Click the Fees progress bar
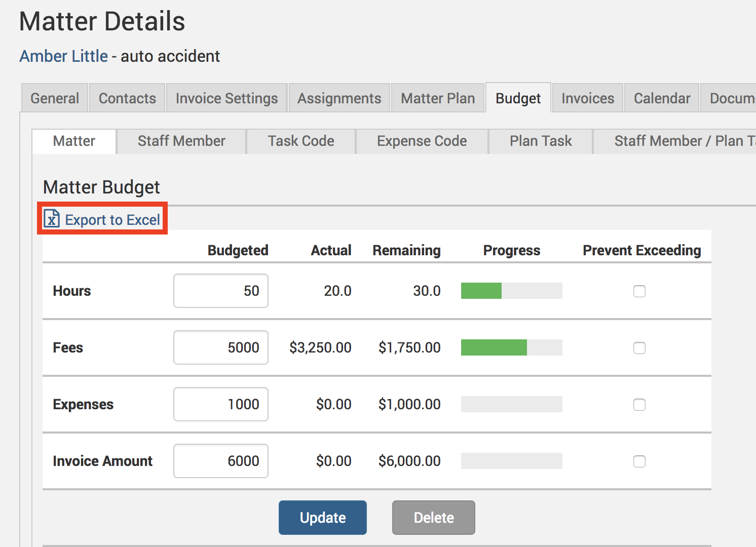This screenshot has height=547, width=756. (x=511, y=347)
